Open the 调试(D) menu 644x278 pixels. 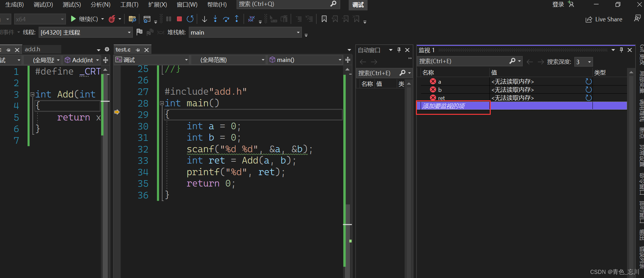point(43,4)
